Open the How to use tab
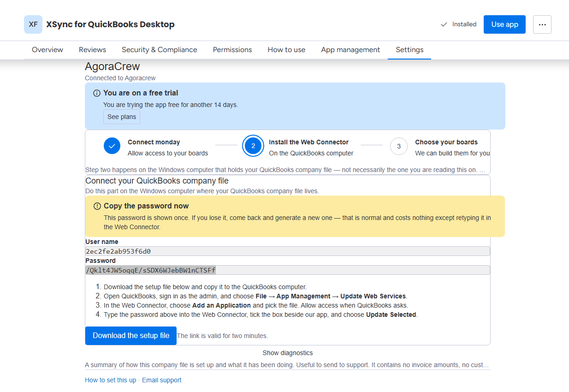 click(287, 50)
